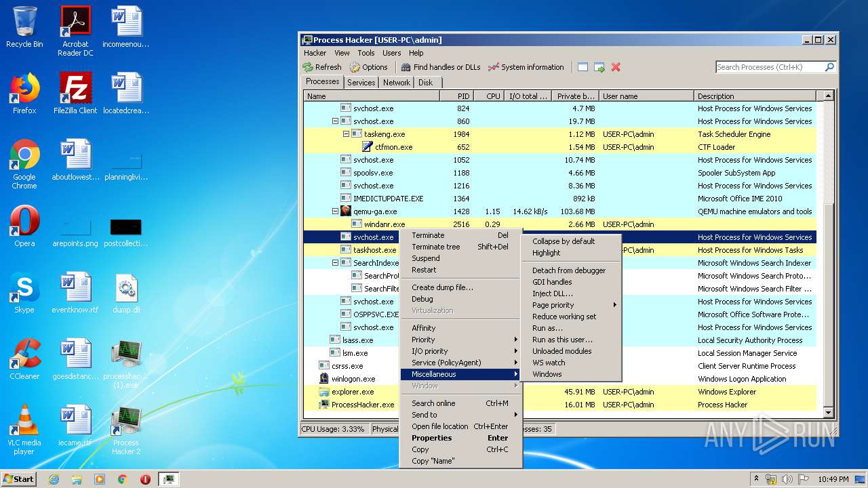Viewport: 868px width, 488px height.
Task: Launch Skype desktop shortcut
Action: click(x=24, y=293)
